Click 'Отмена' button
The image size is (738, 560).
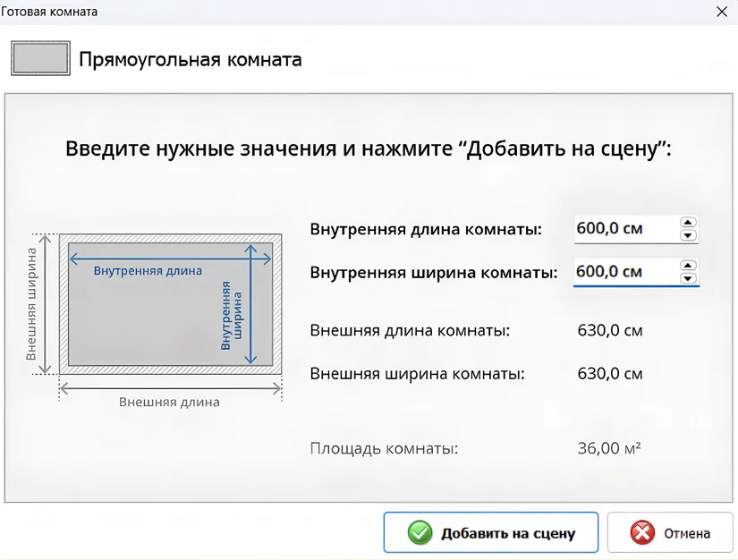pyautogui.click(x=670, y=532)
